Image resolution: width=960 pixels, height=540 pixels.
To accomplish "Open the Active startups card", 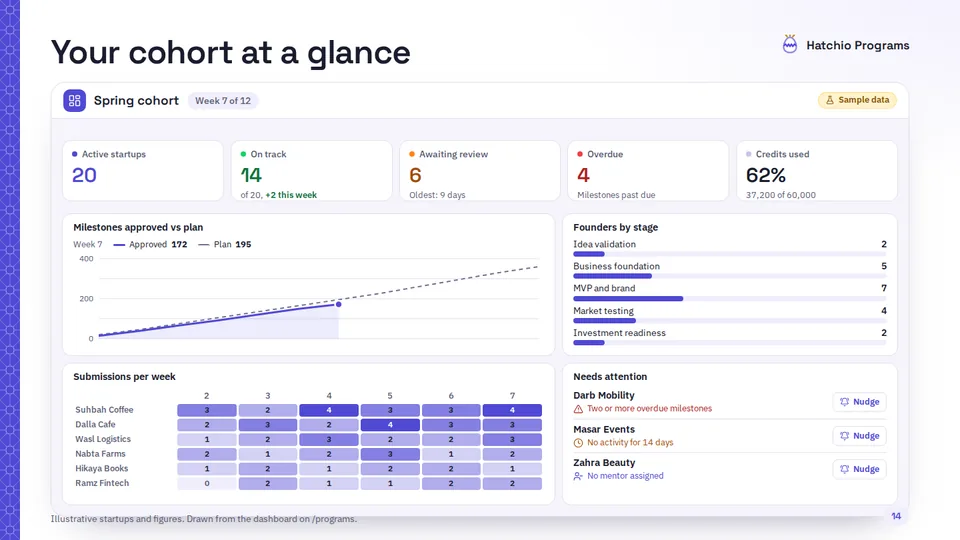I will tap(143, 171).
